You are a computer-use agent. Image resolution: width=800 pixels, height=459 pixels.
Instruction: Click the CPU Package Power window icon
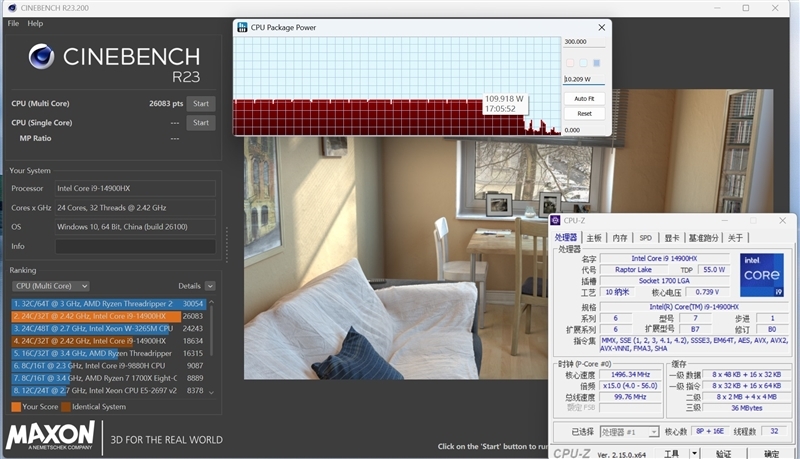click(242, 27)
